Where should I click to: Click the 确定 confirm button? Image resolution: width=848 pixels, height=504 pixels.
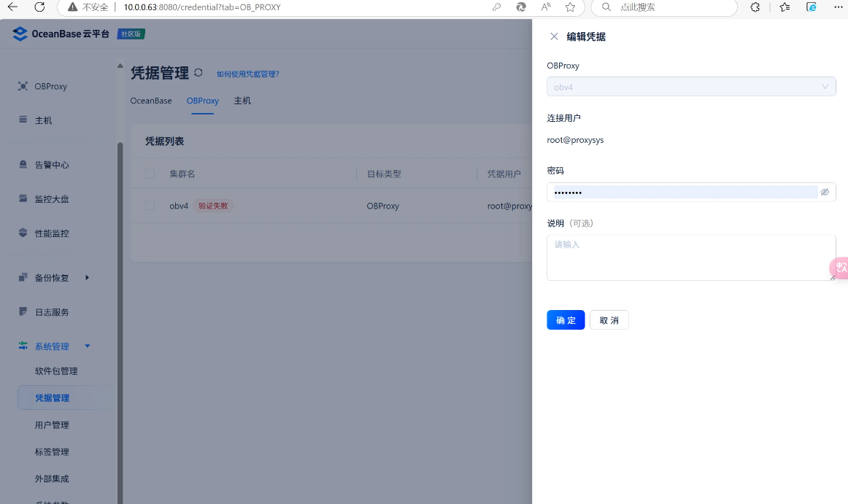coord(566,320)
